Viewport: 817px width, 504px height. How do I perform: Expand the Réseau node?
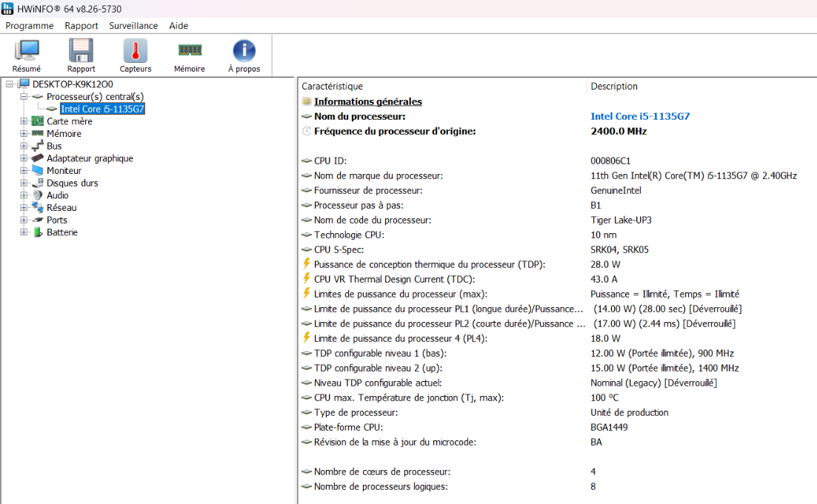[24, 207]
